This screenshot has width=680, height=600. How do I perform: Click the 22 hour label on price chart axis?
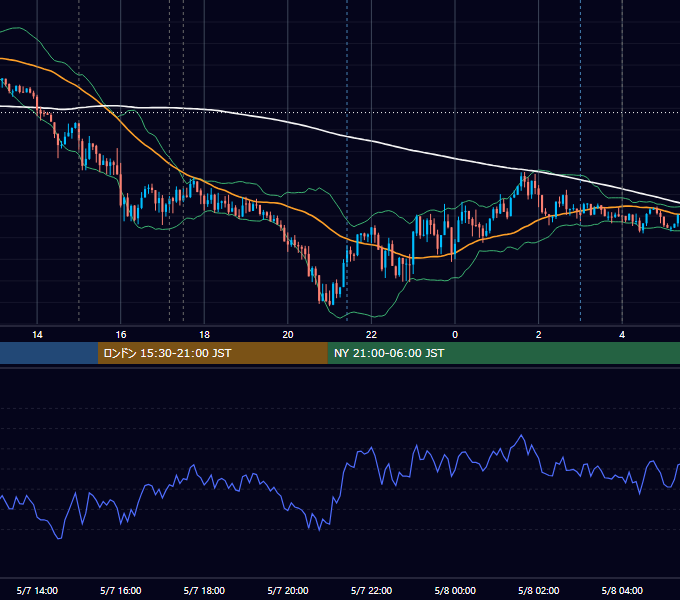click(371, 335)
